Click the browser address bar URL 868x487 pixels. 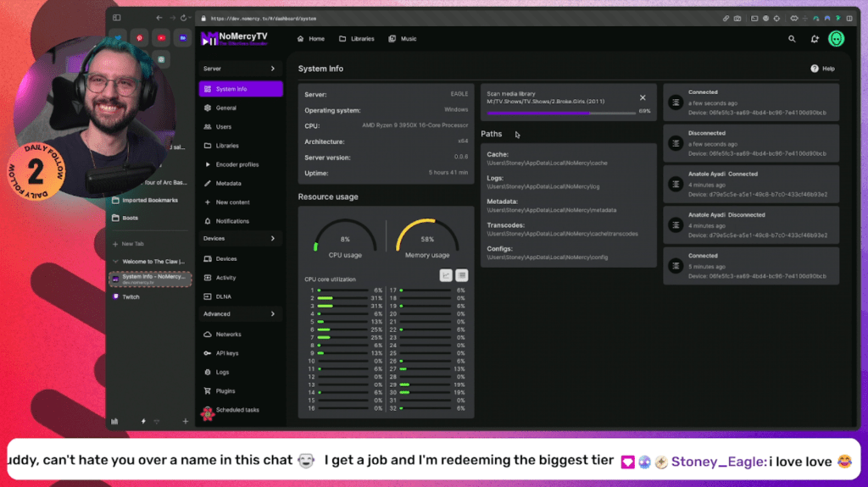[264, 19]
